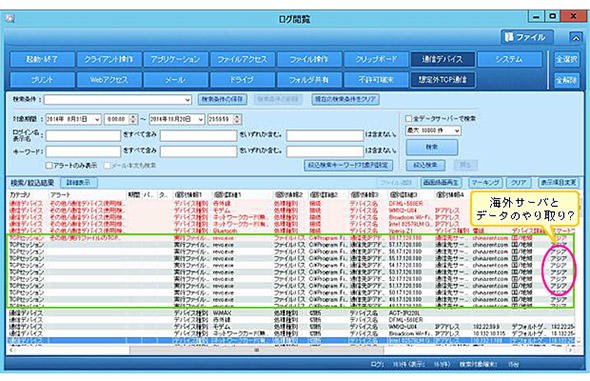This screenshot has height=381, width=590.
Task: Select the クライアント操作 category tab
Action: tap(109, 59)
